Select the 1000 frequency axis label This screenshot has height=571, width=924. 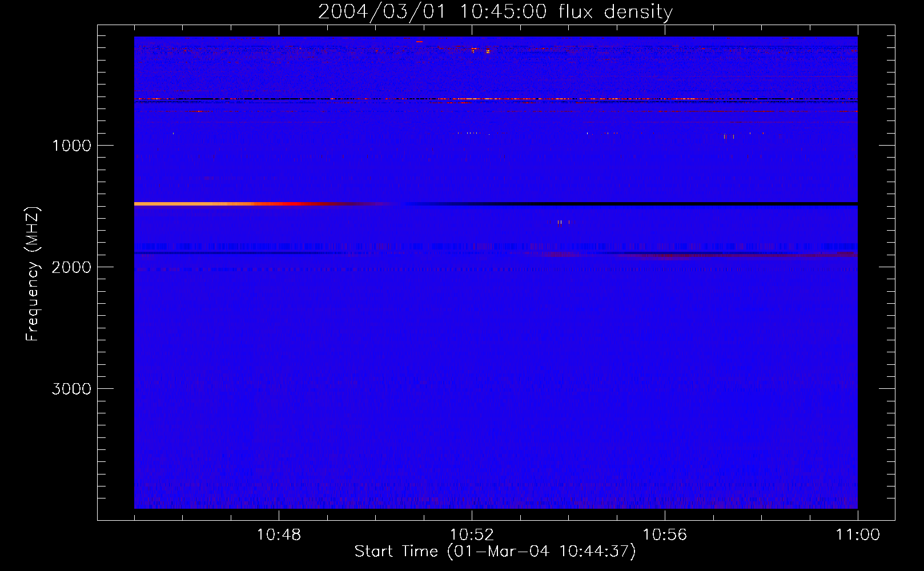point(71,146)
